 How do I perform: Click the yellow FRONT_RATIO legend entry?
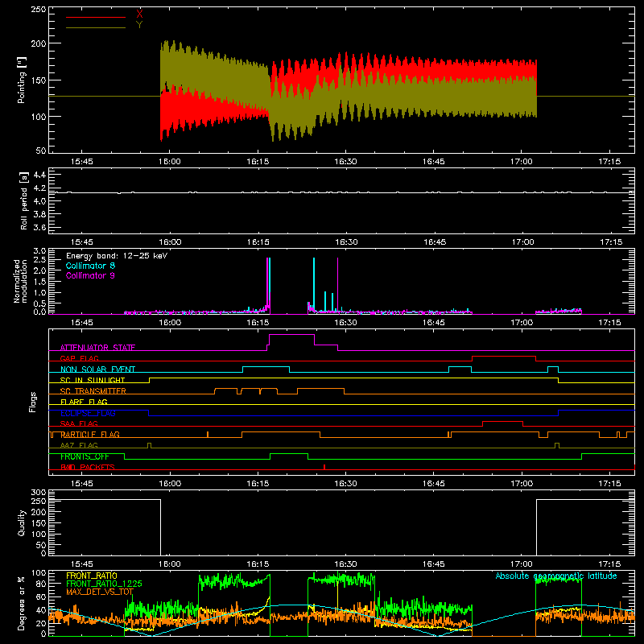pos(92,576)
